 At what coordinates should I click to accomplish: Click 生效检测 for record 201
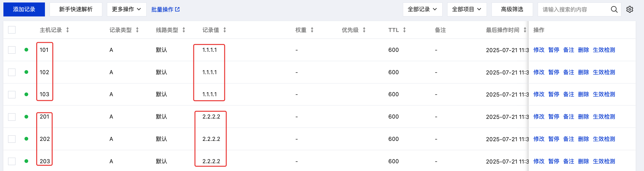[x=604, y=117]
